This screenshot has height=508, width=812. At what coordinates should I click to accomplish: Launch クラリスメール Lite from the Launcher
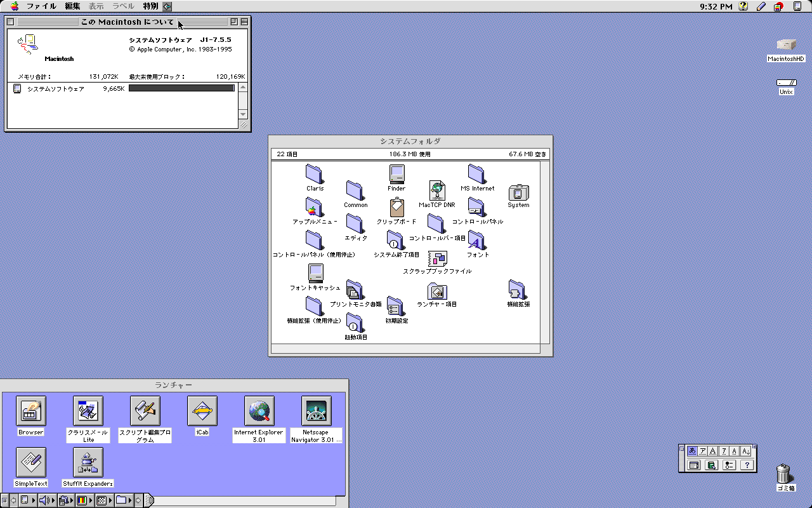[88, 411]
